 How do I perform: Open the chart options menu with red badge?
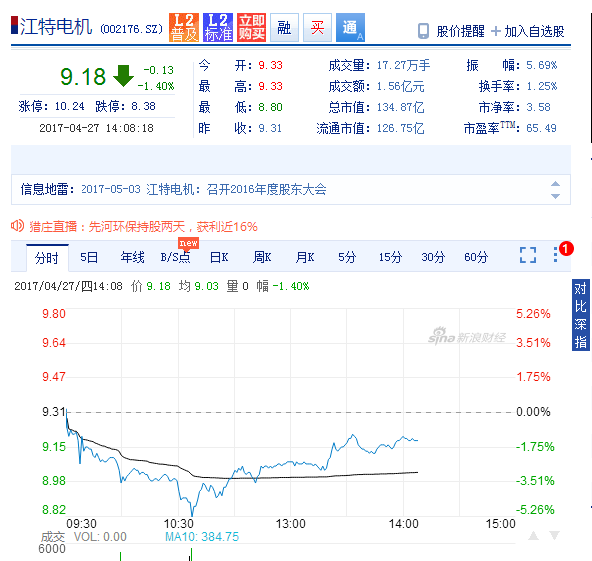(x=555, y=254)
